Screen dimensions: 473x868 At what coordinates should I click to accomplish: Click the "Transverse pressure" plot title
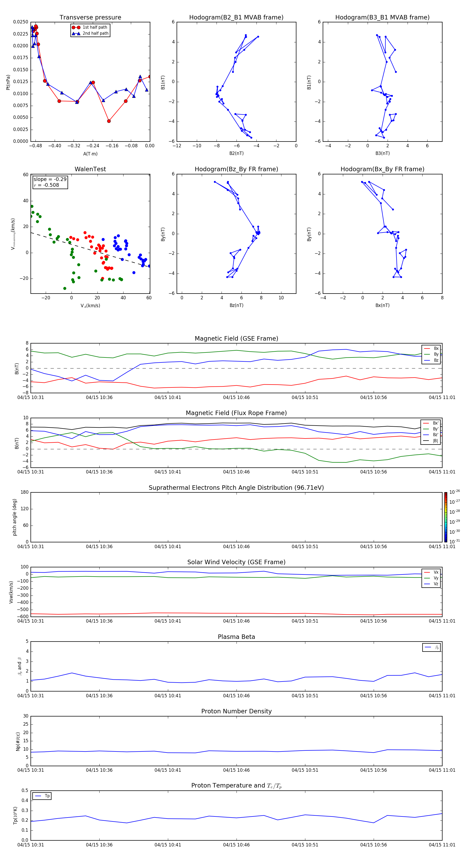click(90, 18)
